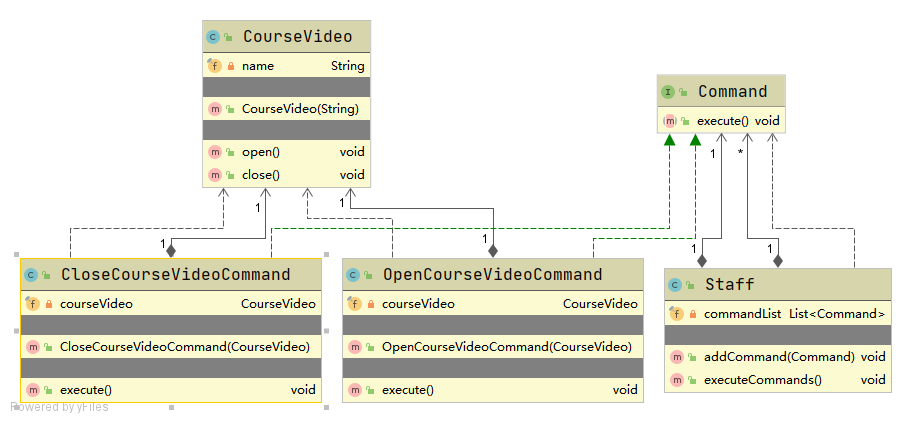Click the class icon beside OpenCourseVideoCommand title
Screen dimensions: 912x423
[353, 275]
